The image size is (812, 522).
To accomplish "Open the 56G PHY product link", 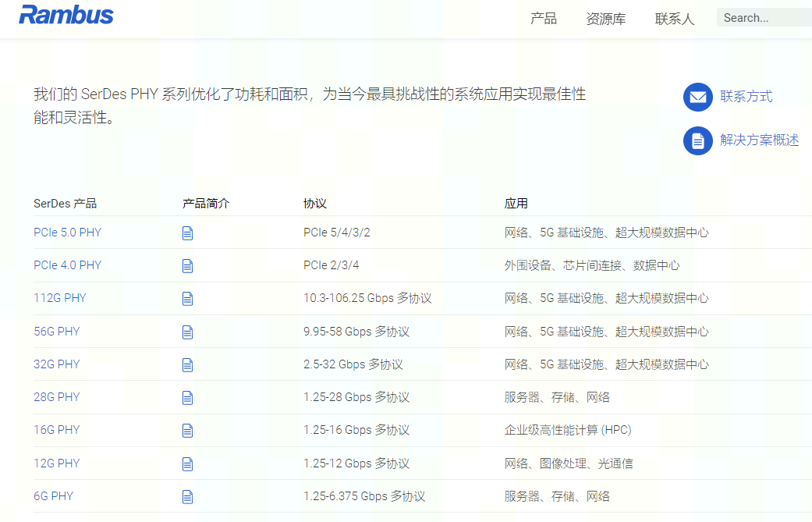I will (x=57, y=332).
